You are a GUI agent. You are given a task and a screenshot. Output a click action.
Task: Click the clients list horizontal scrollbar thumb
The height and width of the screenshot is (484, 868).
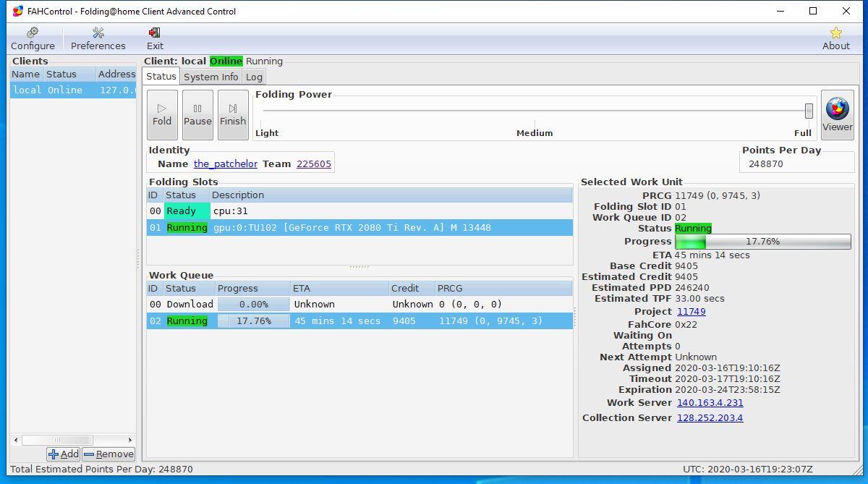pyautogui.click(x=57, y=440)
